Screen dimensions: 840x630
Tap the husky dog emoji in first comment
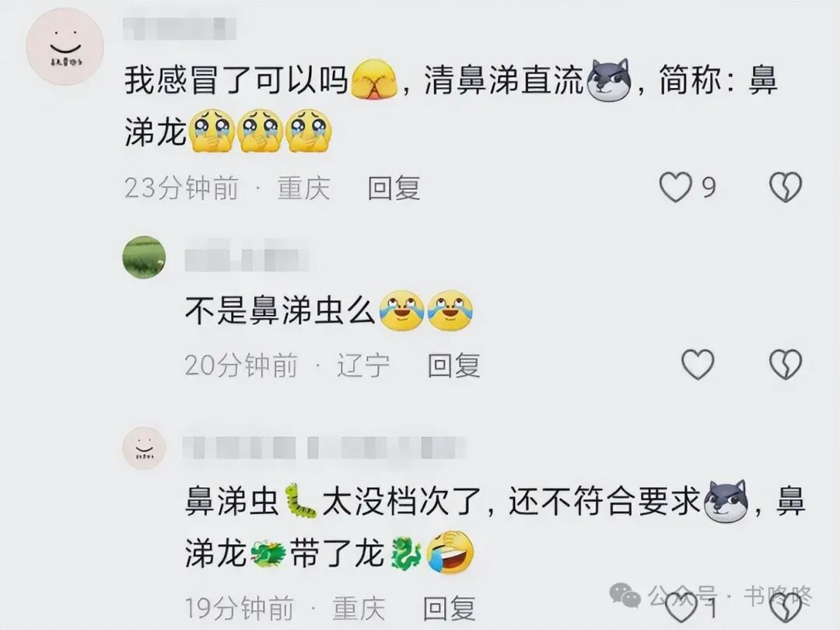[609, 81]
